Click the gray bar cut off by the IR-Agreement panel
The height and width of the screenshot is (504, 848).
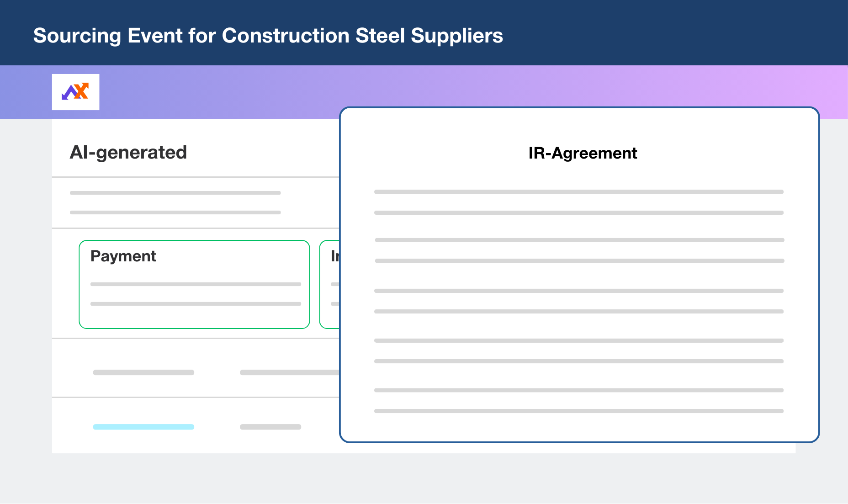(290, 372)
